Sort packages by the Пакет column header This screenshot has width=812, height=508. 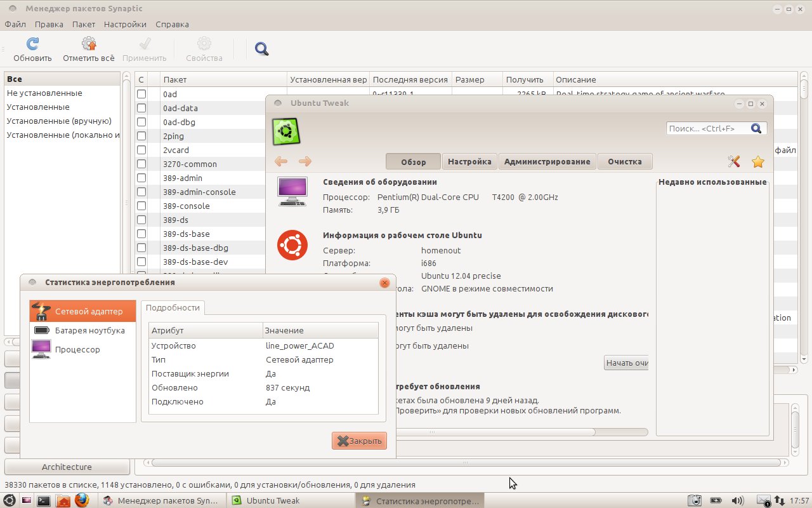(224, 79)
